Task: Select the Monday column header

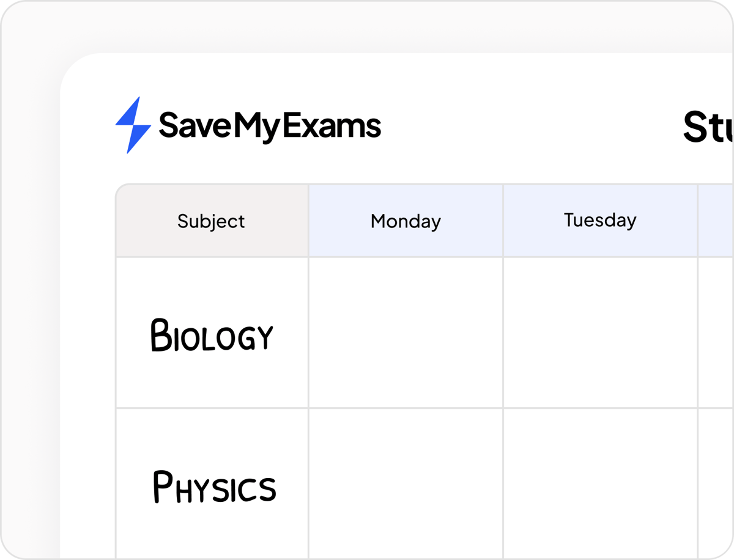Action: point(406,221)
